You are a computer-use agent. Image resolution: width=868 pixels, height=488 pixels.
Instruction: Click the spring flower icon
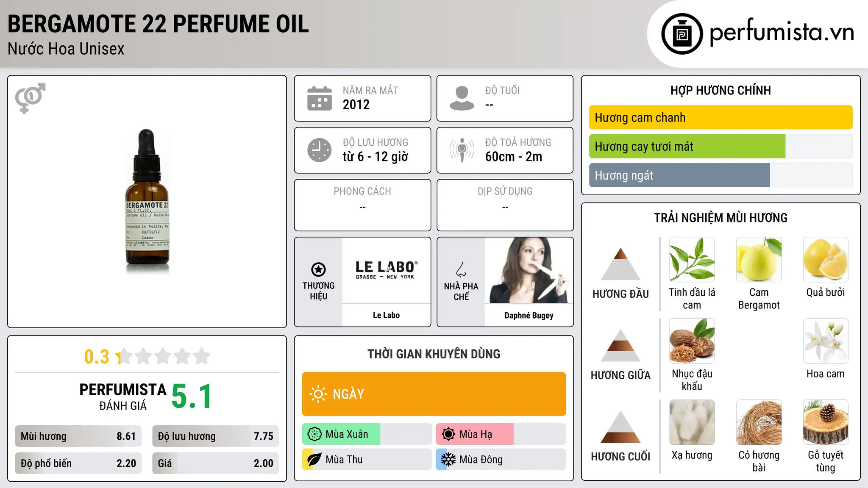314,434
